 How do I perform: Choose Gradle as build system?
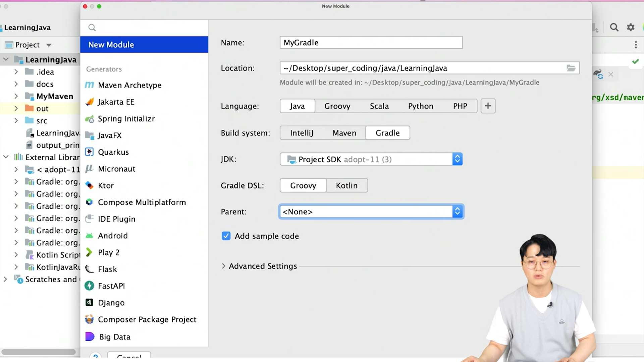[x=388, y=133]
